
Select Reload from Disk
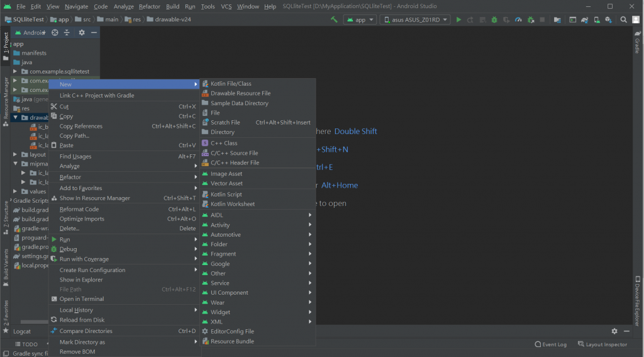125,320
